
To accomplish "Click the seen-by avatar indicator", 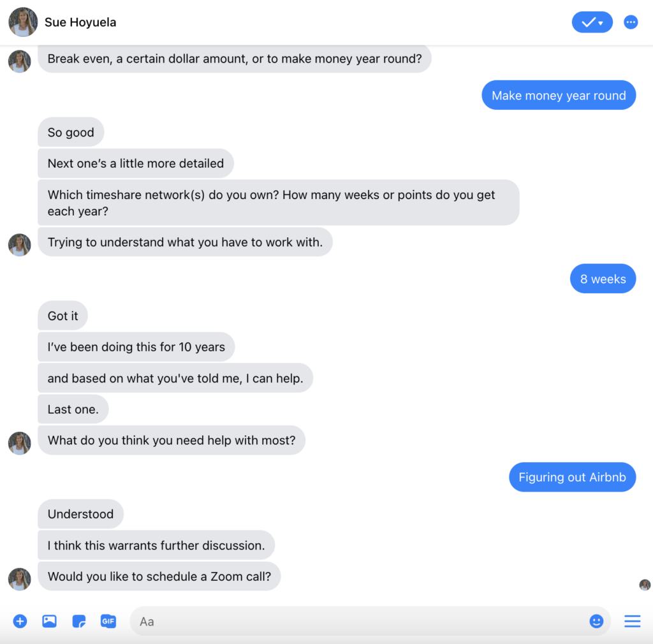I will point(645,585).
